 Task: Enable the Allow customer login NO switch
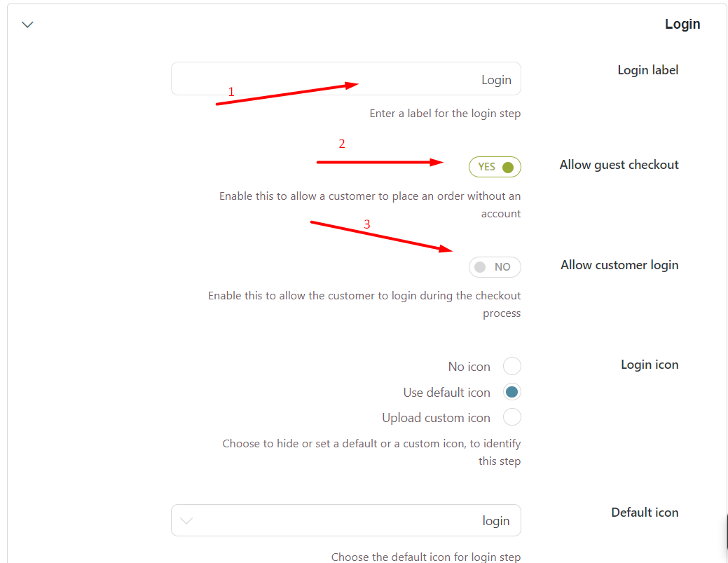coord(495,267)
